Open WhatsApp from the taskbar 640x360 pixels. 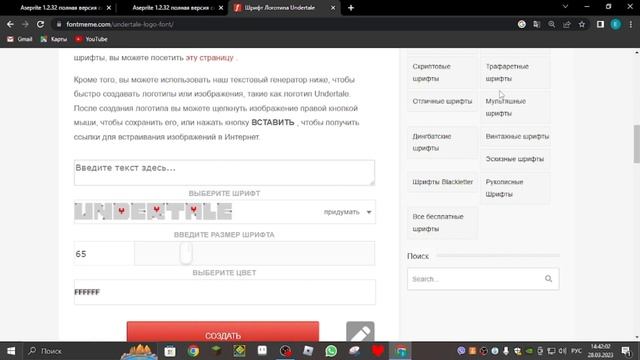[x=331, y=351]
